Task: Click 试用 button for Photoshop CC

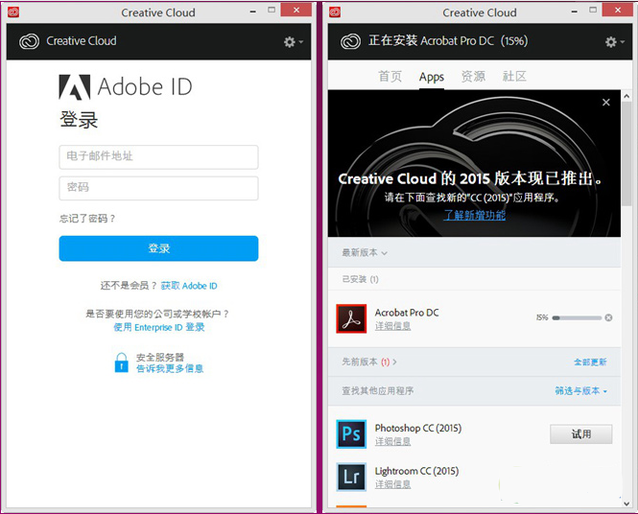Action: (x=581, y=434)
